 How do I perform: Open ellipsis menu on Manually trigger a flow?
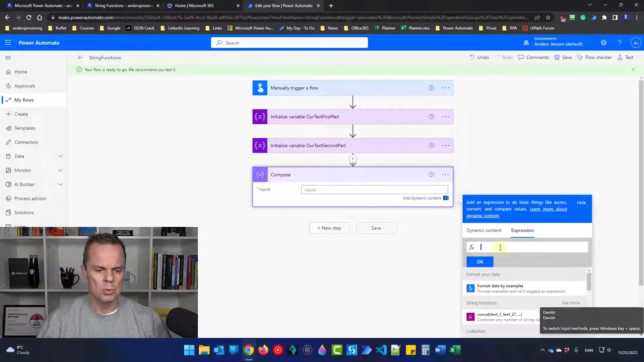point(445,88)
